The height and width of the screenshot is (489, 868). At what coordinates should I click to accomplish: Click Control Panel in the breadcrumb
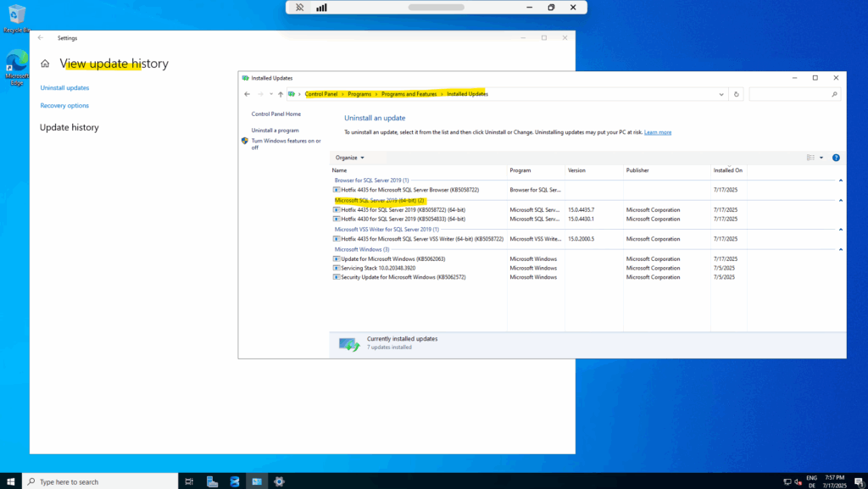tap(321, 94)
